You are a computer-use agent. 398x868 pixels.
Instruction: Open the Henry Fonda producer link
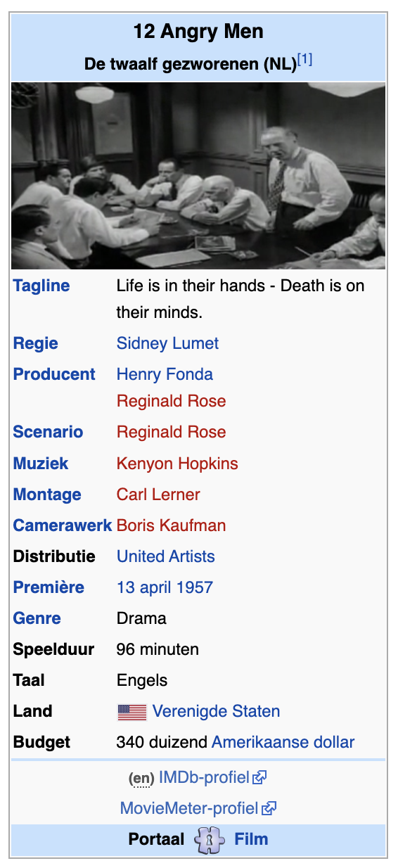(x=165, y=374)
